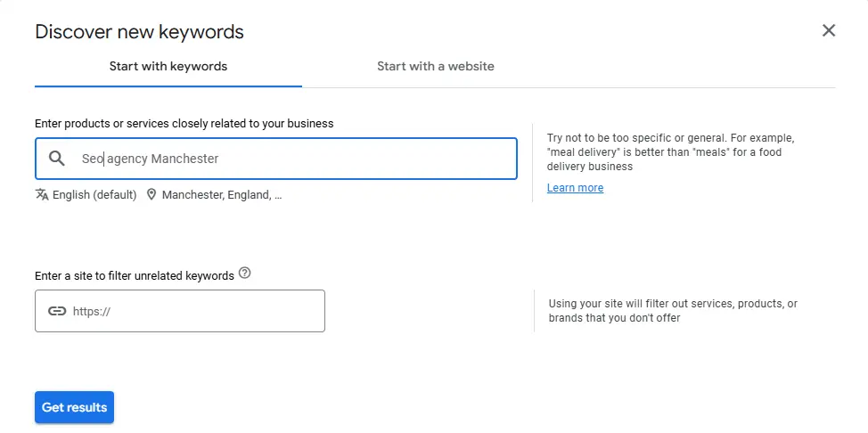Click the location pin icon
This screenshot has width=868, height=433.
point(151,194)
